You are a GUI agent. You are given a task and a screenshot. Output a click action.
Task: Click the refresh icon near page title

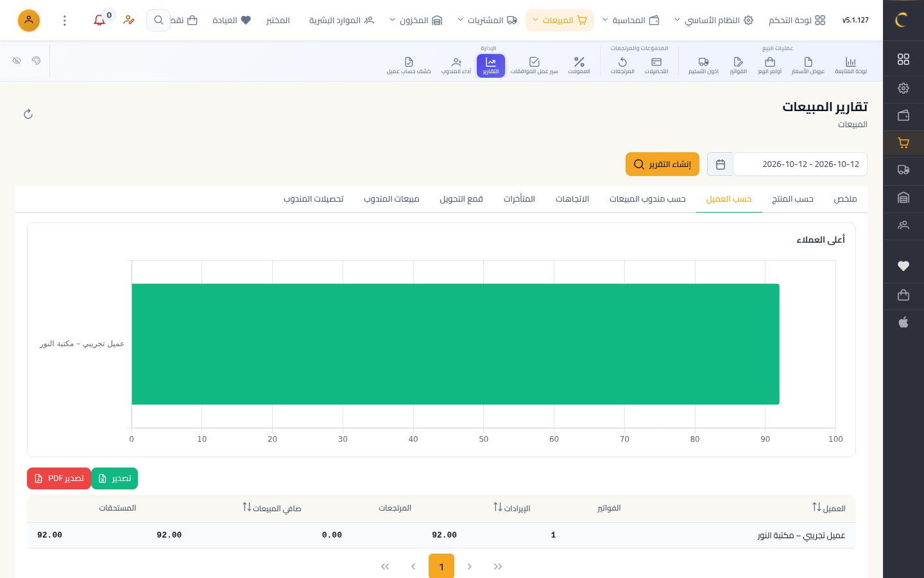click(x=28, y=114)
